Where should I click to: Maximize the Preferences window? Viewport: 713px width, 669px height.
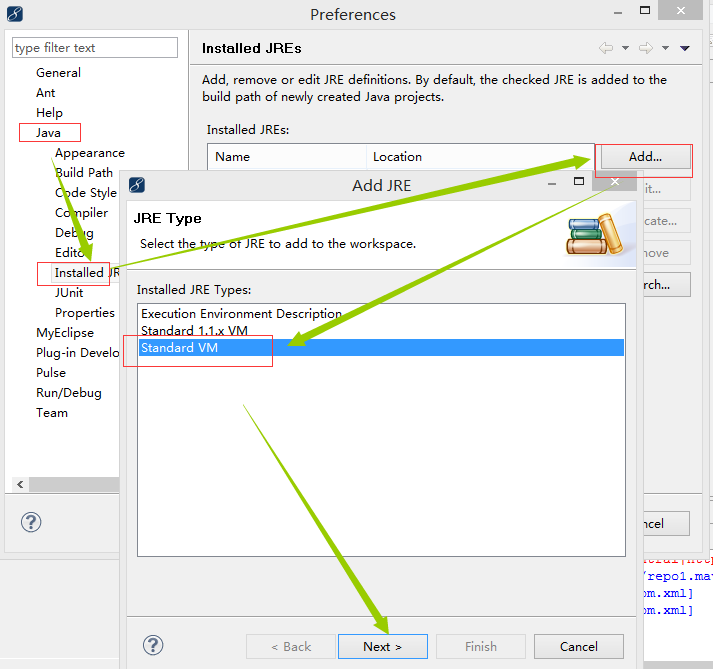[x=645, y=10]
